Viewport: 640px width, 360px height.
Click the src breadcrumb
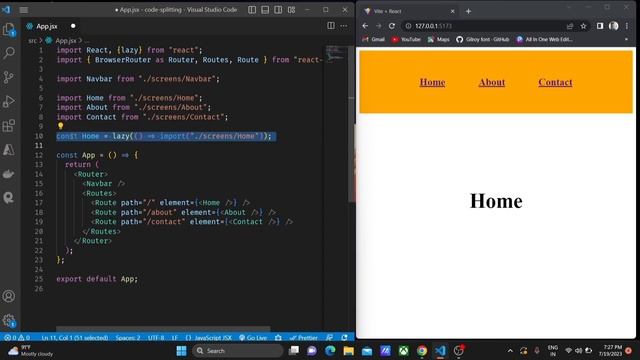tap(32, 40)
